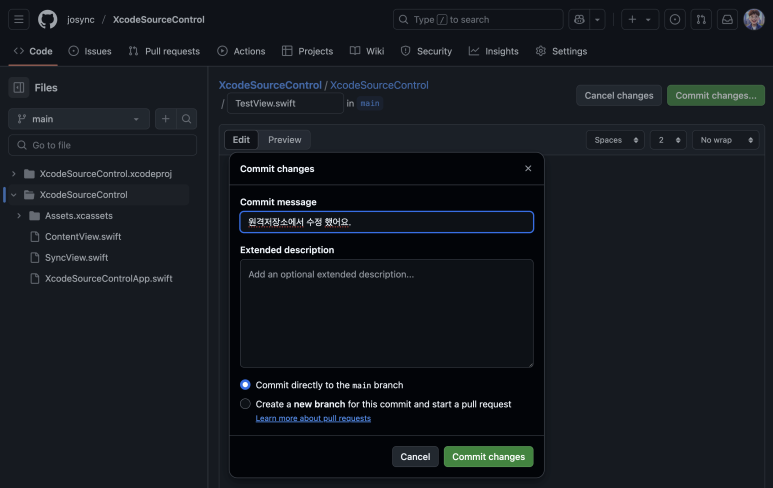Open the repository Settings tab

pos(562,51)
